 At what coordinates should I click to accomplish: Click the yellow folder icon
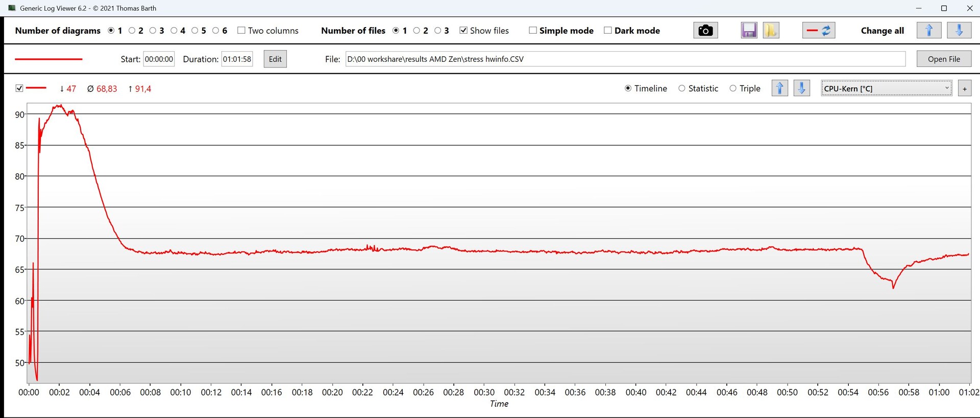(x=771, y=31)
